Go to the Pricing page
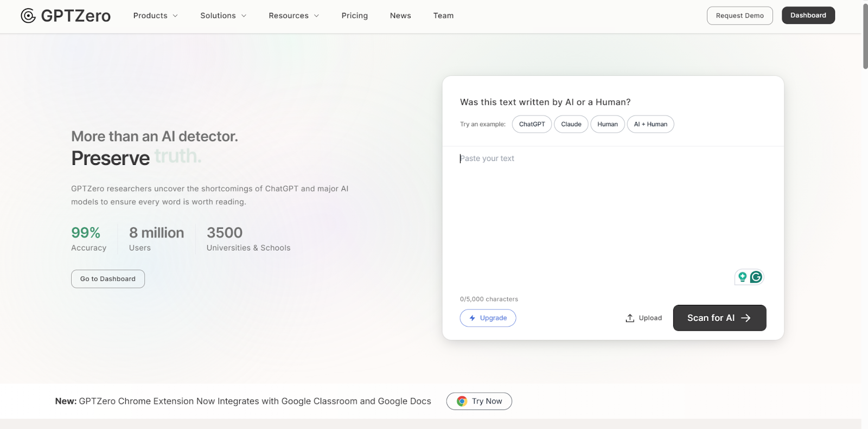Viewport: 868px width, 429px height. point(355,16)
